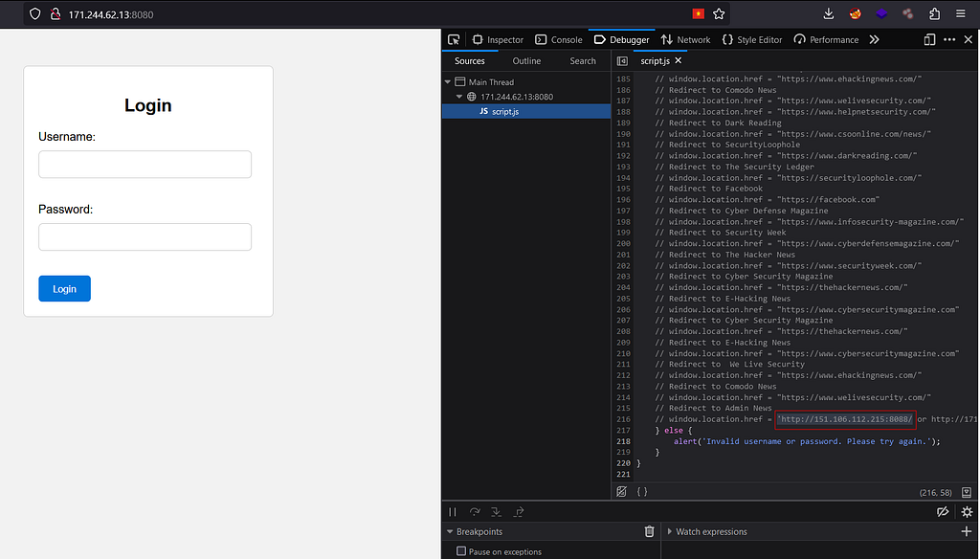Image resolution: width=980 pixels, height=559 pixels.
Task: Switch to the Console tab
Action: [558, 39]
